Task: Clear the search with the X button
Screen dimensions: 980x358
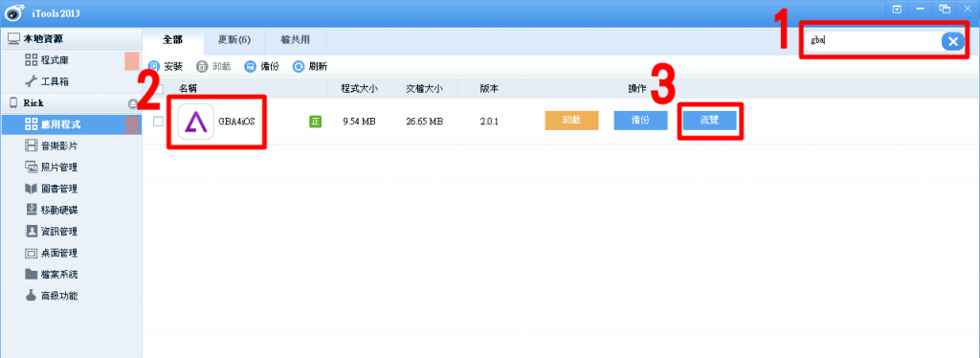Action: pyautogui.click(x=952, y=41)
